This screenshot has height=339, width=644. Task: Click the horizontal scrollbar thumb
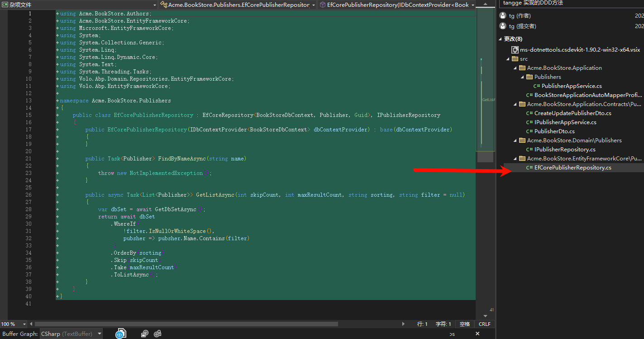(186, 324)
